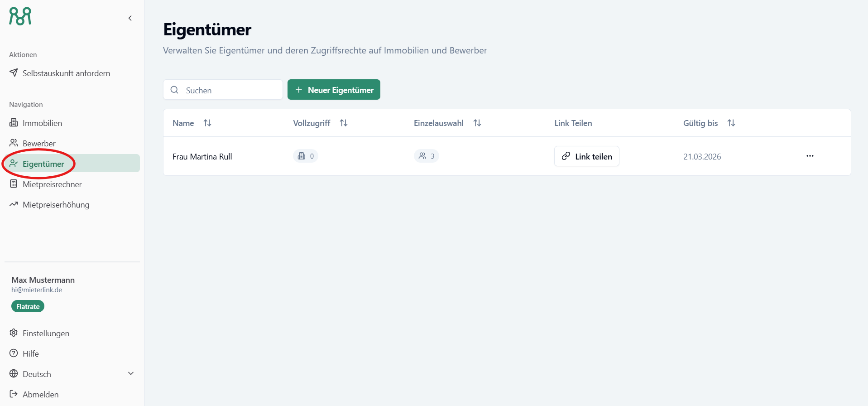Open Selbstauskunft anfordern action

pyautogui.click(x=66, y=73)
